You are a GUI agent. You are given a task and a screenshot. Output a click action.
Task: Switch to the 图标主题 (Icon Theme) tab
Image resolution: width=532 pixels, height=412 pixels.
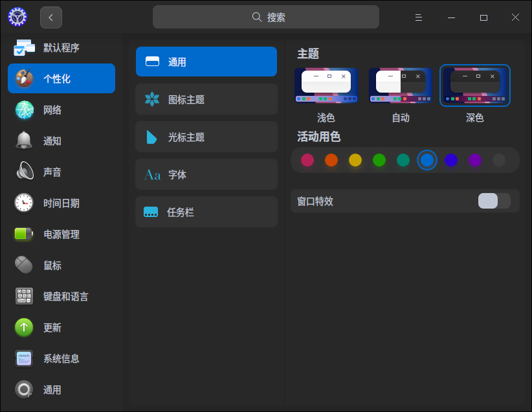pos(206,99)
